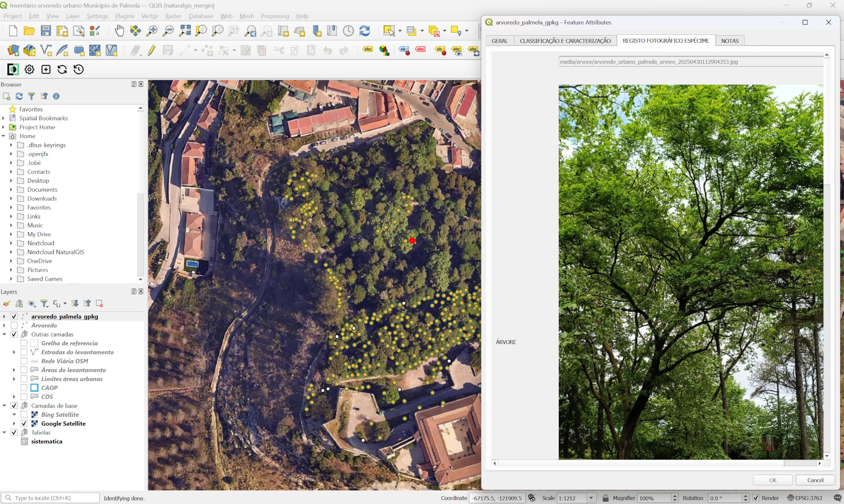The height and width of the screenshot is (504, 844).
Task: Click the Open Project folder icon
Action: 29,31
